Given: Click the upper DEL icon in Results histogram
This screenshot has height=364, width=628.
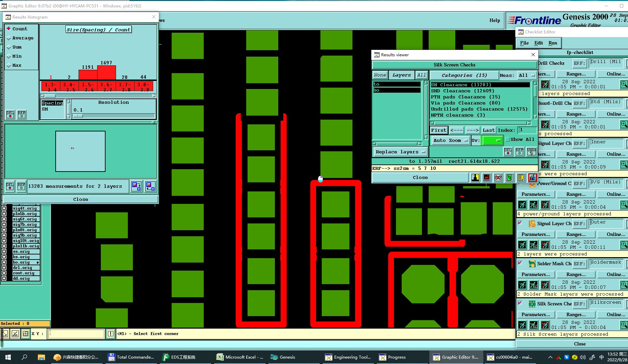Looking at the screenshot, I should (10, 115).
